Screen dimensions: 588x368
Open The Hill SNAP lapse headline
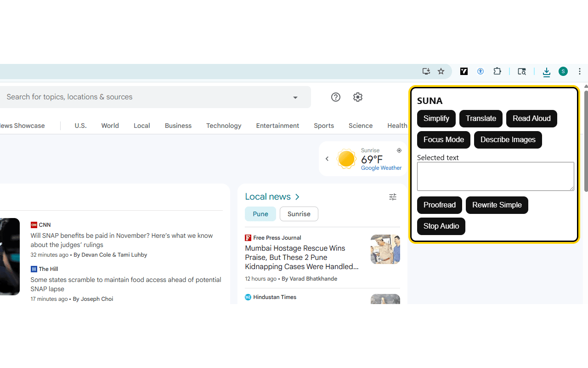click(126, 284)
